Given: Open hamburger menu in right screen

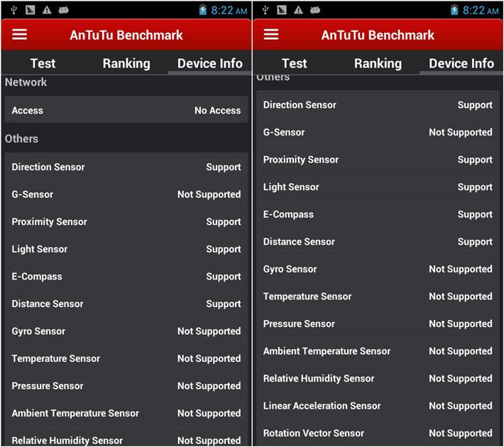Looking at the screenshot, I should coord(271,34).
